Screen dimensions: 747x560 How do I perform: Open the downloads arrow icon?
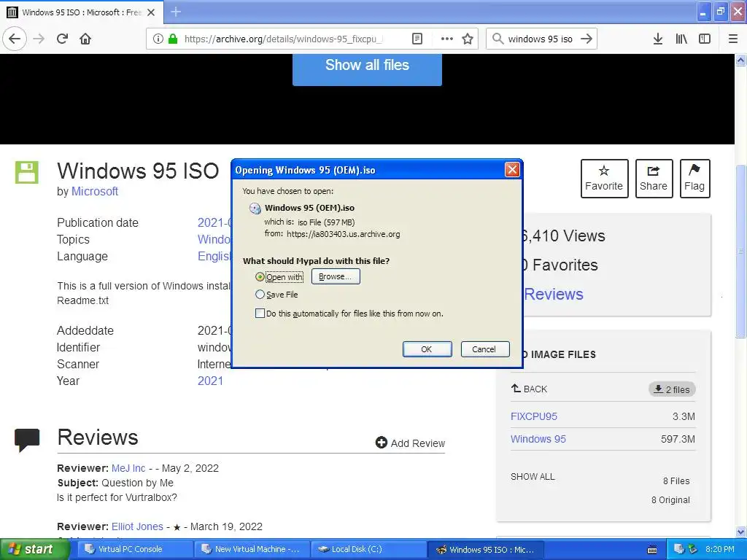658,39
